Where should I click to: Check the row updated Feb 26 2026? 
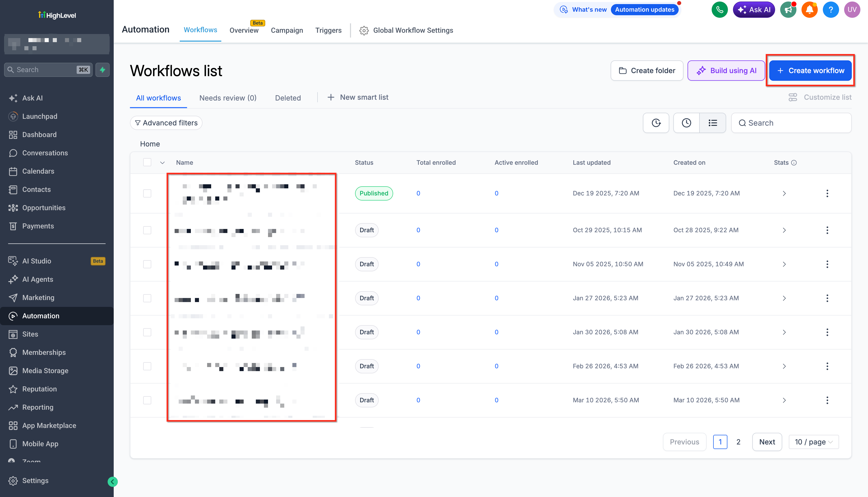point(147,366)
